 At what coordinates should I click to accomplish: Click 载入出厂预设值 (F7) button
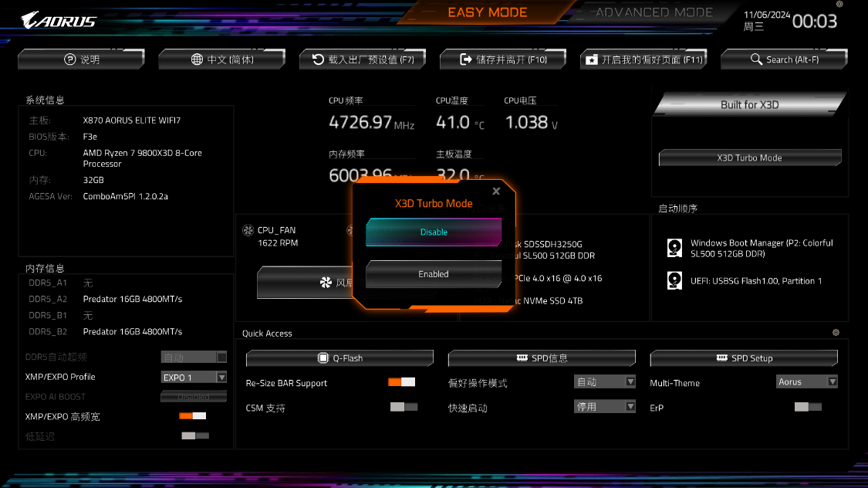pyautogui.click(x=363, y=59)
